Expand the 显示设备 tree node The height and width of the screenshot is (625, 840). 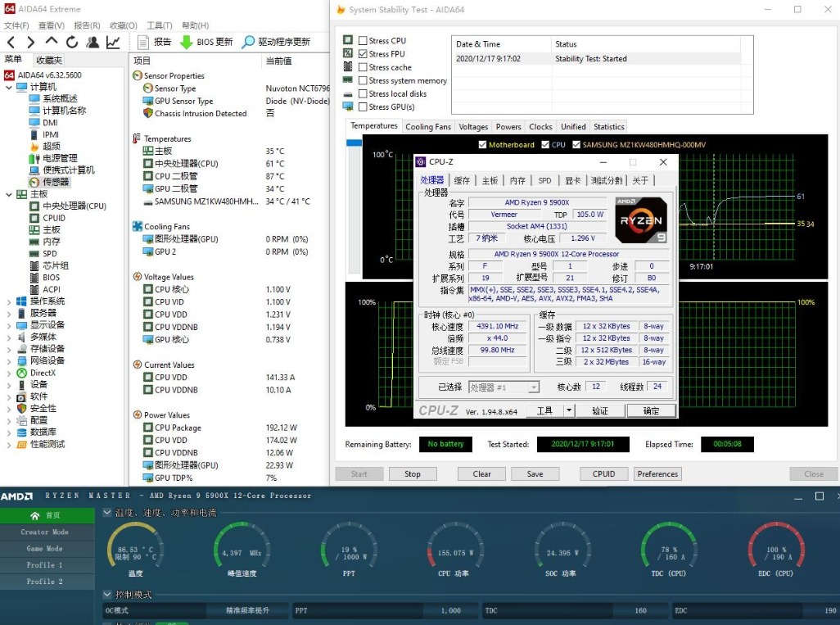pyautogui.click(x=8, y=325)
